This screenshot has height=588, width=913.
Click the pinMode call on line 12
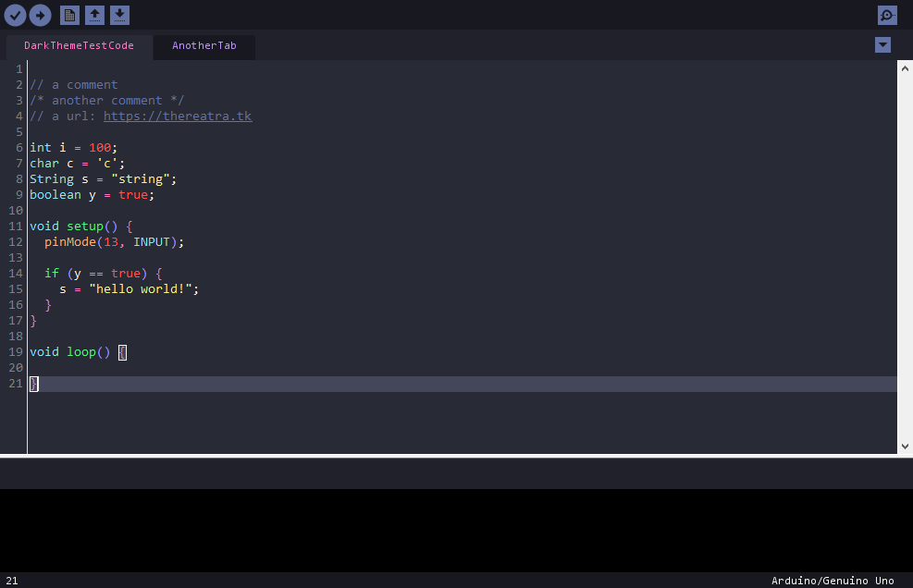[70, 241]
